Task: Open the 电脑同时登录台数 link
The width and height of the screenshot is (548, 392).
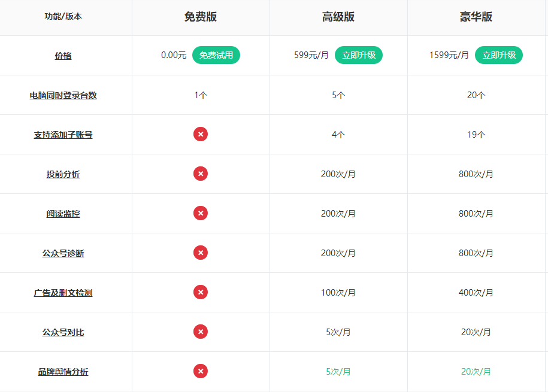Action: point(63,95)
